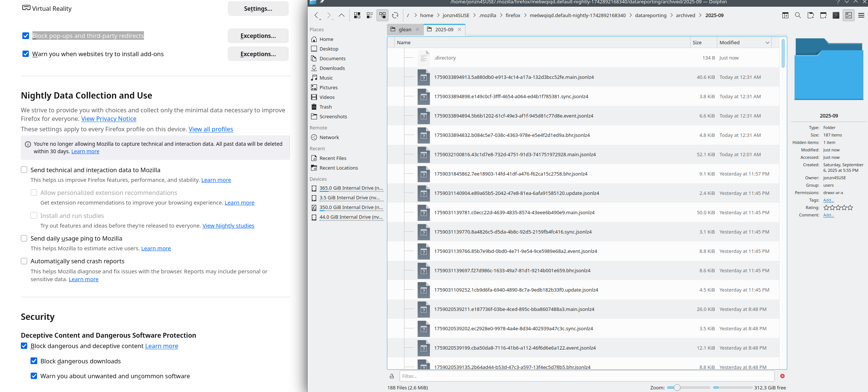This screenshot has height=392, width=868.
Task: Focus the Filter text field
Action: tap(586, 376)
